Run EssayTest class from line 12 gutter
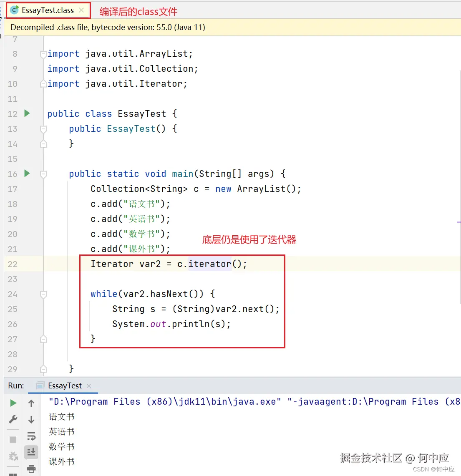The image size is (461, 476). 27,113
